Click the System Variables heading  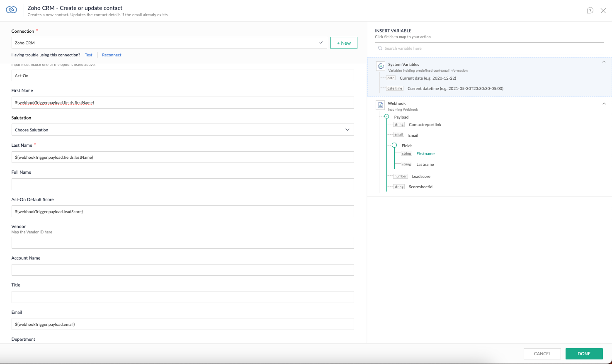coord(403,64)
